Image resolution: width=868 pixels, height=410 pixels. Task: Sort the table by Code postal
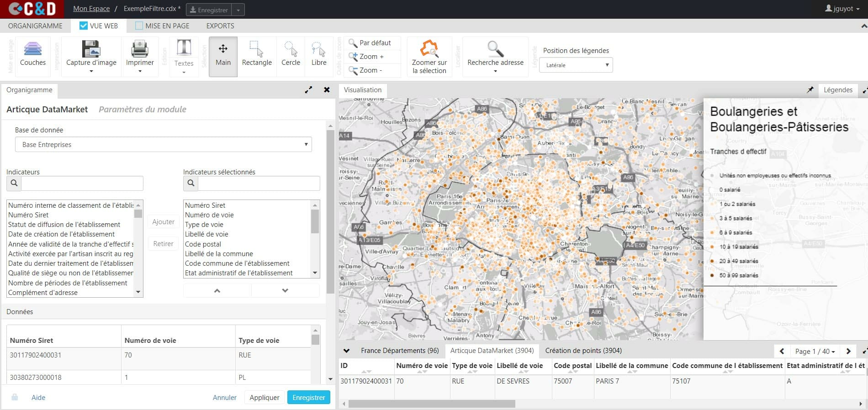click(x=573, y=366)
